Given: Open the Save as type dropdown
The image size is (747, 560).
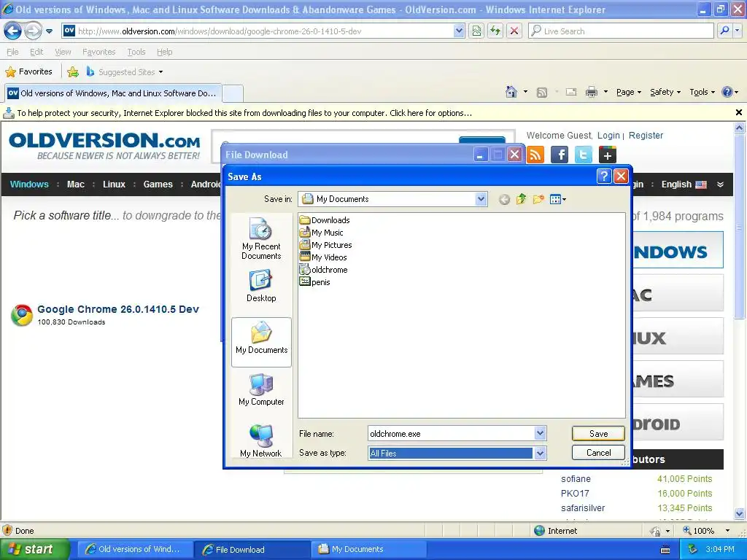Looking at the screenshot, I should (540, 454).
